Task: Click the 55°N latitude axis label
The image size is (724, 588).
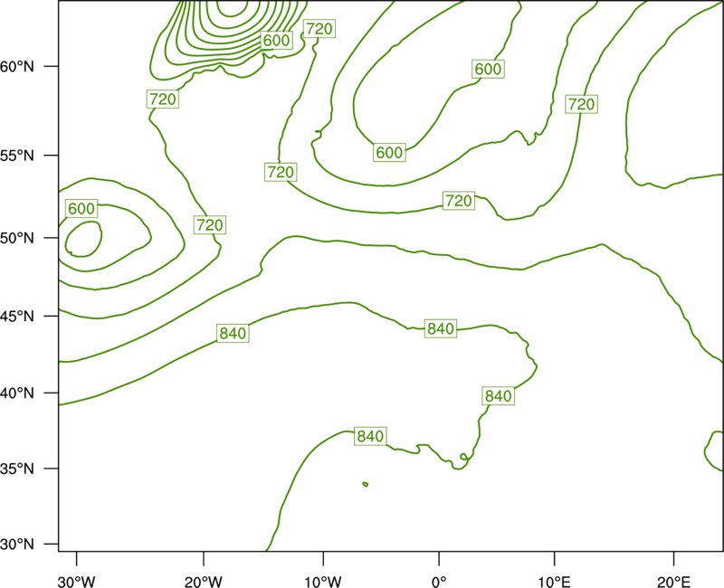Action: [17, 156]
